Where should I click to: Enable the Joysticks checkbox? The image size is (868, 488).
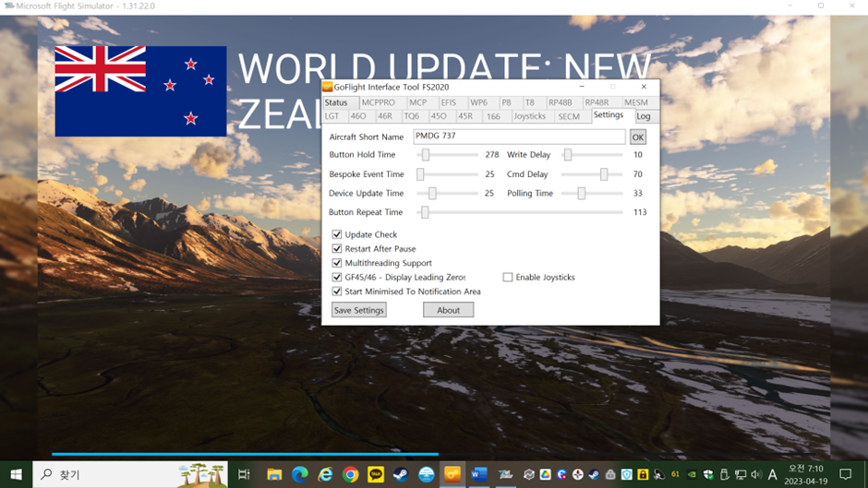point(508,277)
